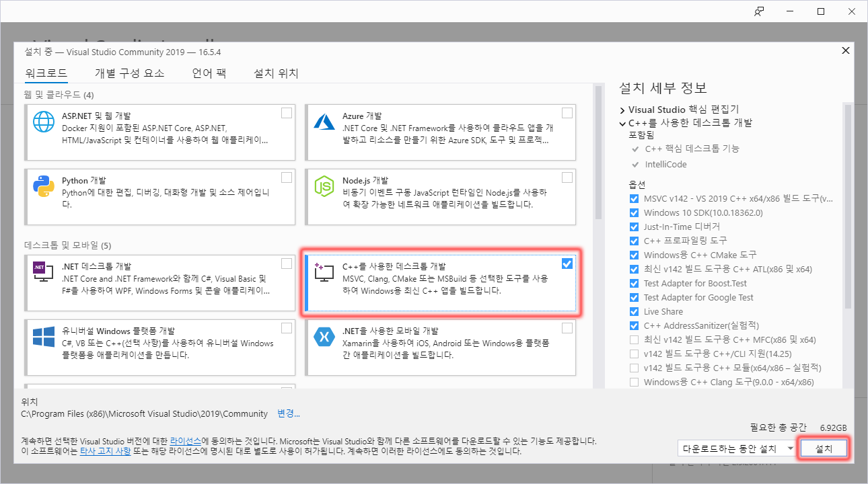This screenshot has height=484, width=868.
Task: Check 최신 v142 C++ MFC option
Action: (634, 339)
